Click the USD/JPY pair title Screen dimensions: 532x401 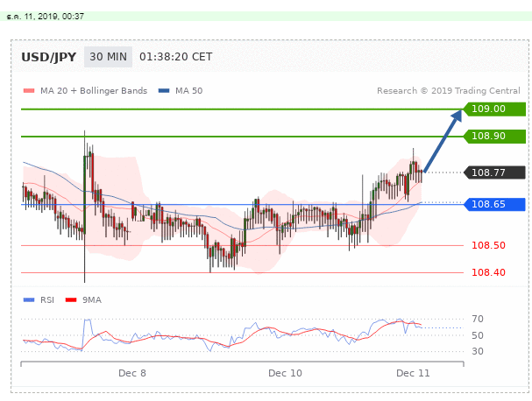[x=48, y=57]
